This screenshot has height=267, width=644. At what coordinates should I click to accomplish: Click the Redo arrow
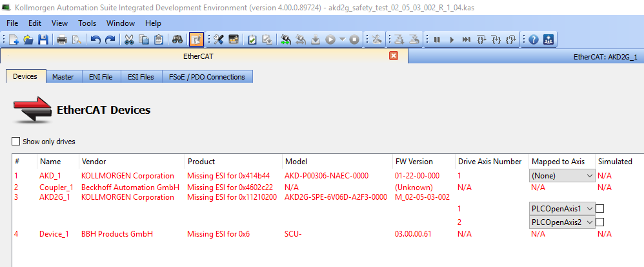[x=110, y=39]
